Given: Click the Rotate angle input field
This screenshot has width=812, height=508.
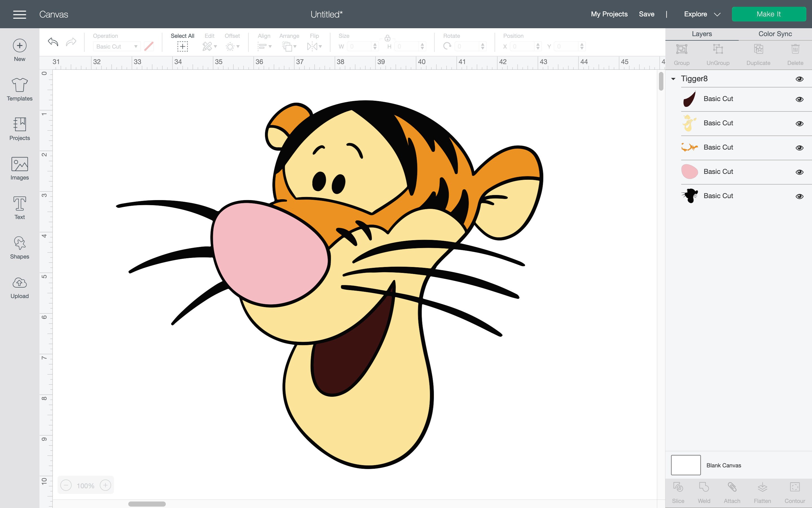Looking at the screenshot, I should click(467, 46).
